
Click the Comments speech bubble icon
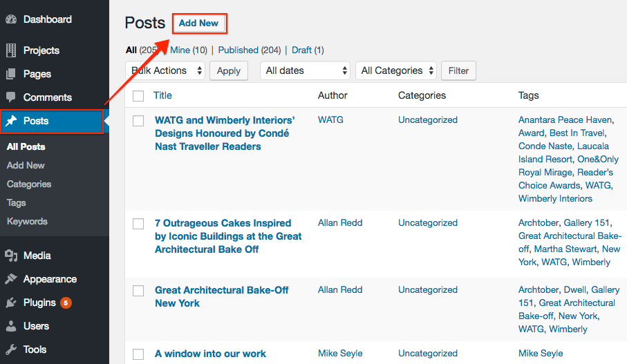tap(11, 97)
